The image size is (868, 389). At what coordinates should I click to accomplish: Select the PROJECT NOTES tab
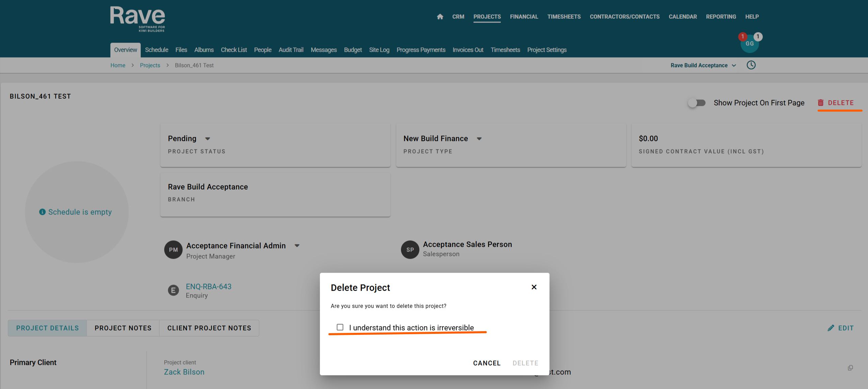tap(123, 328)
